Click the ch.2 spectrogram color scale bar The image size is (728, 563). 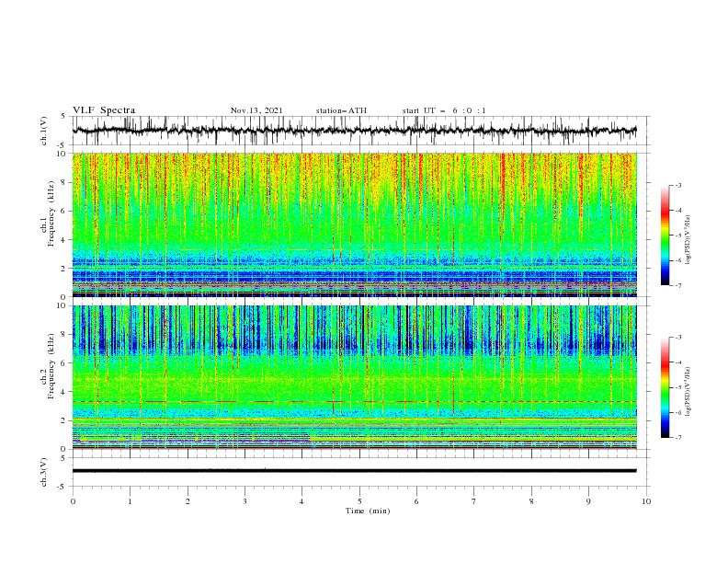point(665,387)
